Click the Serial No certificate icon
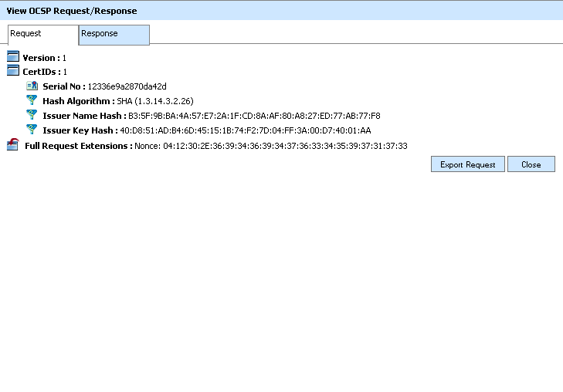This screenshot has width=563, height=392. coord(32,86)
